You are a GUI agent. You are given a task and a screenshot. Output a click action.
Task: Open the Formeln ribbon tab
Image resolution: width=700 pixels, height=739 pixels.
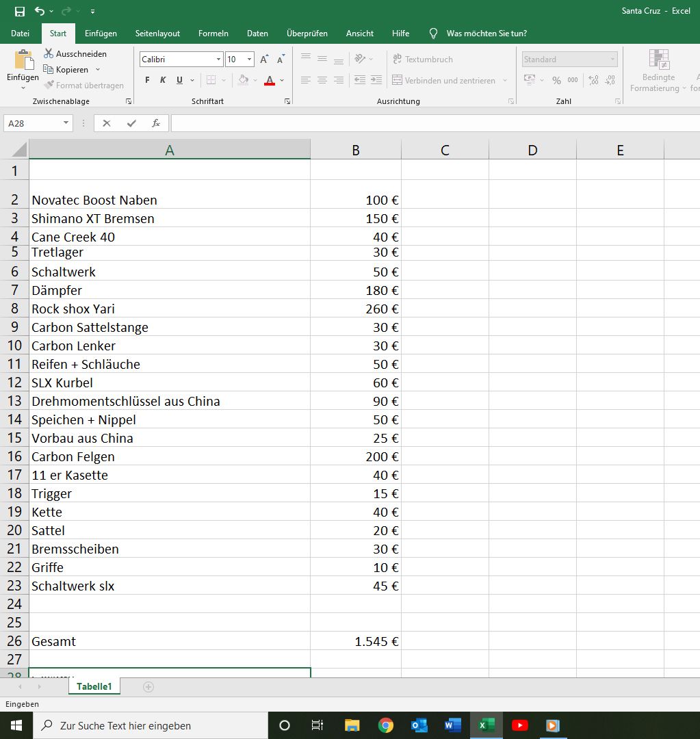[x=213, y=34]
